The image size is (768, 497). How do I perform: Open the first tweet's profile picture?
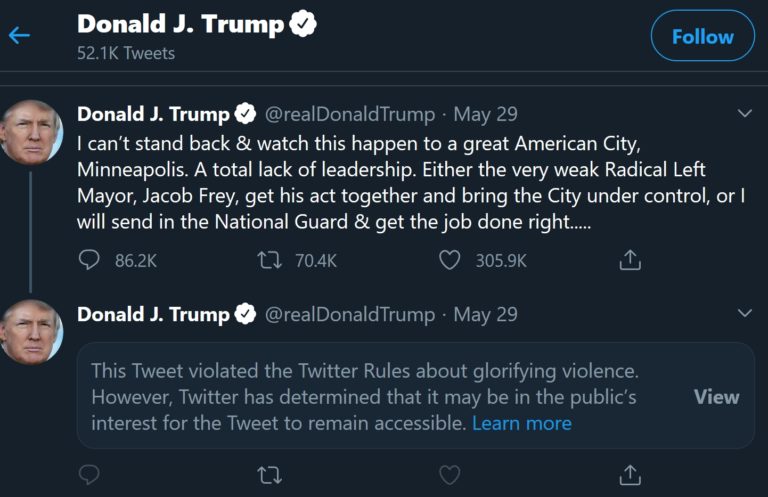[x=31, y=131]
